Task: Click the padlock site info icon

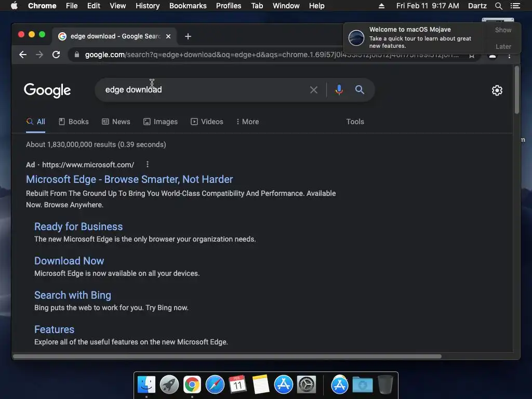Action: click(77, 55)
